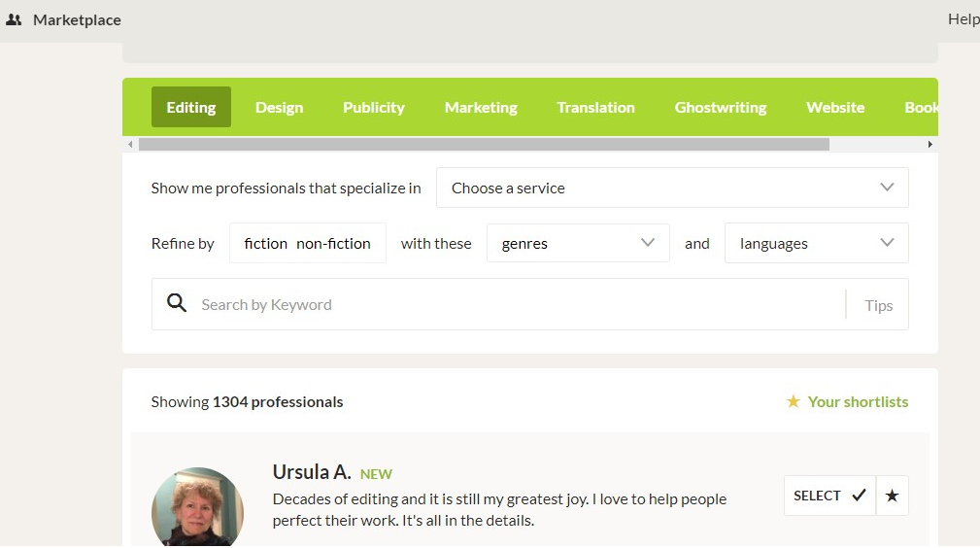Focus the Search by Keyword field
Viewport: 980px width, 548px height.
(515, 305)
